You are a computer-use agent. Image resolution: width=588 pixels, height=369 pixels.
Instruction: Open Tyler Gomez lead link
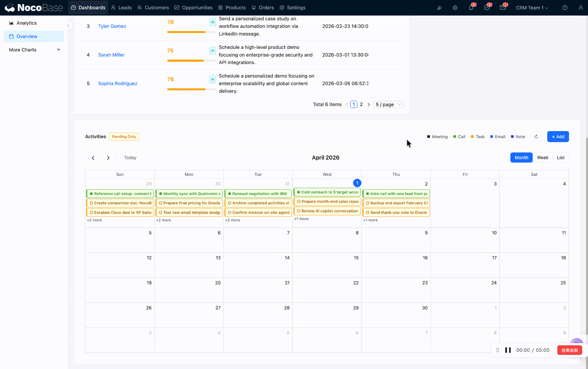(x=112, y=26)
